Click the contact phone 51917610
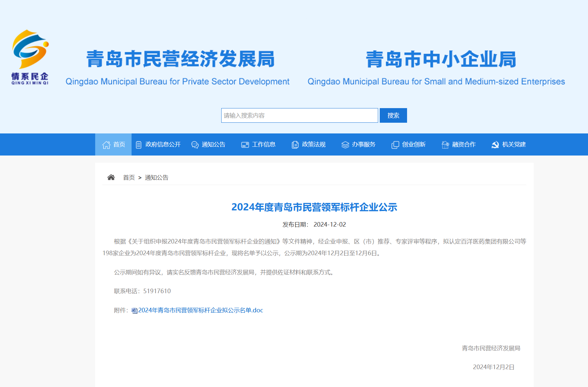This screenshot has width=588, height=387. [157, 291]
